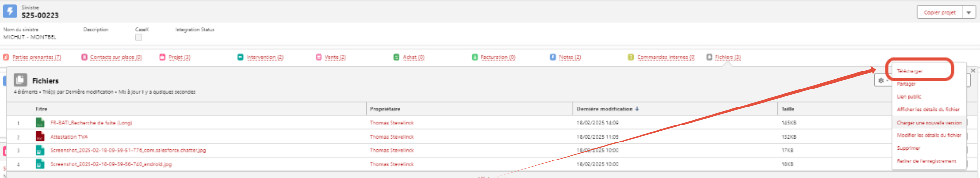Open Parties prenantes (7) link
The height and width of the screenshot is (178, 980).
coord(36,57)
